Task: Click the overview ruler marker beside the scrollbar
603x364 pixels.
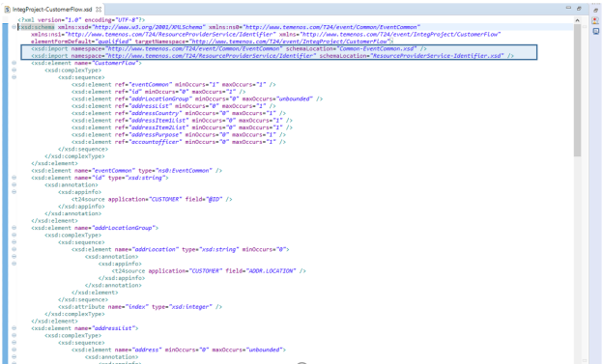Action: [x=585, y=27]
